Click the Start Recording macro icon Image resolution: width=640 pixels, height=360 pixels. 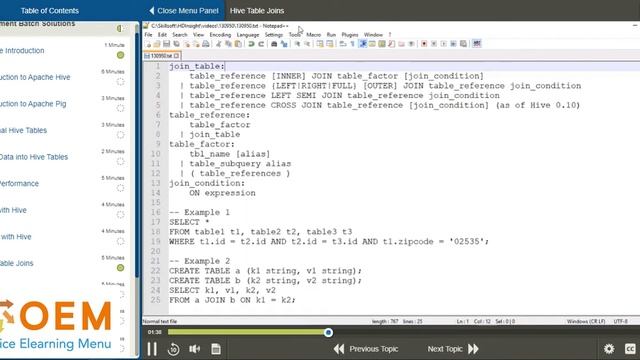[x=424, y=44]
